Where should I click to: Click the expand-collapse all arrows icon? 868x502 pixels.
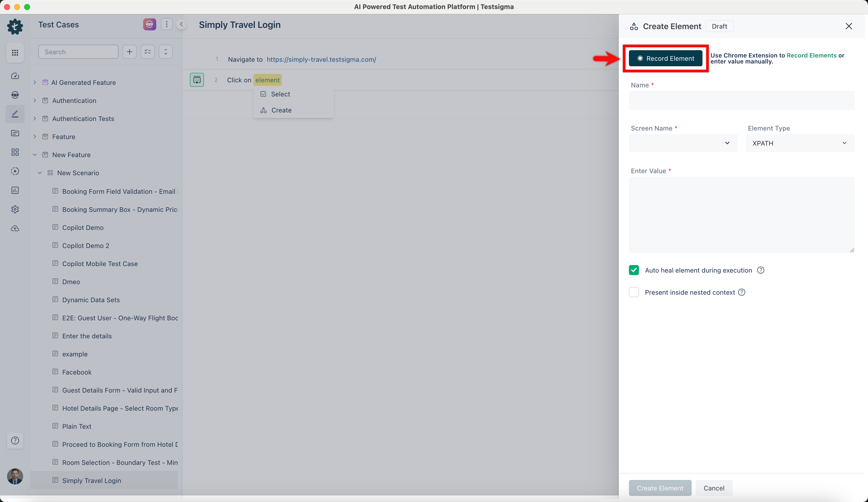coord(166,52)
